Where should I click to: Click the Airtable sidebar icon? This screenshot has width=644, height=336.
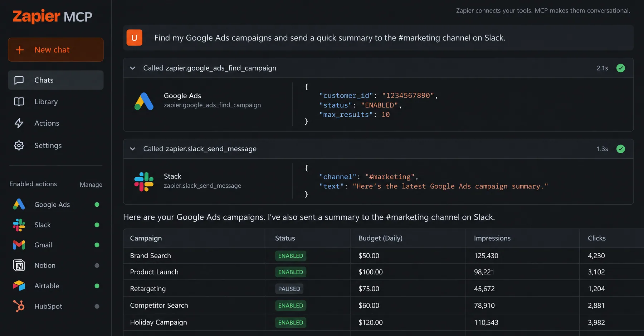[x=19, y=286]
